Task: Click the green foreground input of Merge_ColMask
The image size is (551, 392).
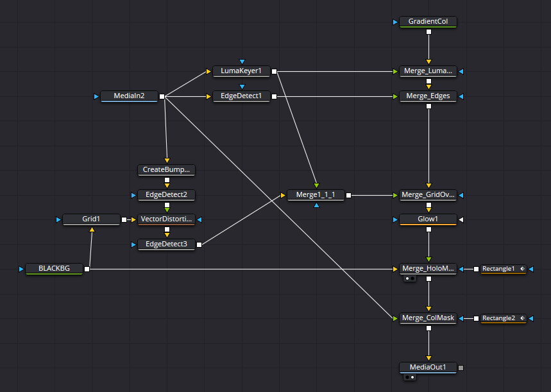Action: pyautogui.click(x=395, y=318)
